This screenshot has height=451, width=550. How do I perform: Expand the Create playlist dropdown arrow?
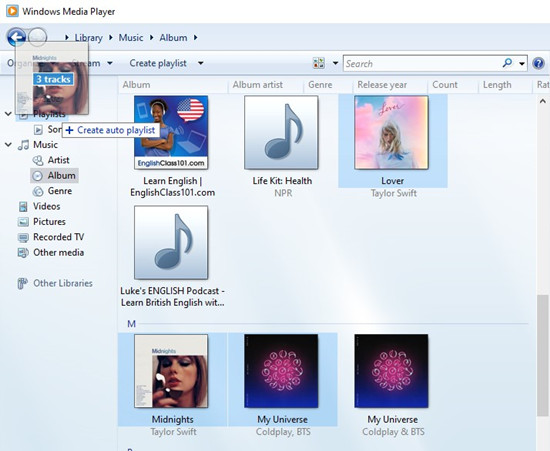click(x=201, y=63)
